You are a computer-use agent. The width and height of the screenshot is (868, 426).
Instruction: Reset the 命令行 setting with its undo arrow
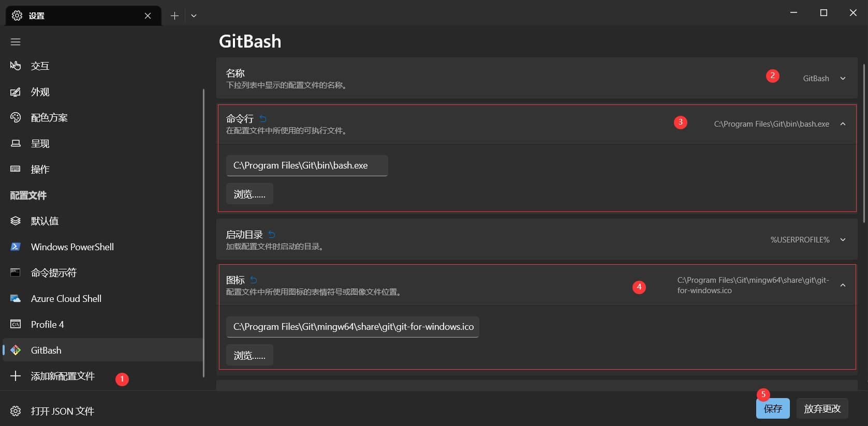(x=263, y=119)
